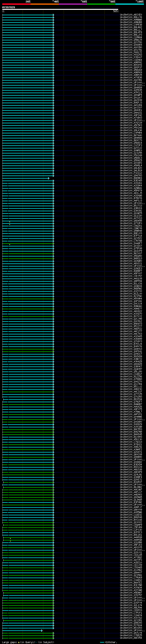Select hit label UniRef100_Q9SWF5

point(131,95)
